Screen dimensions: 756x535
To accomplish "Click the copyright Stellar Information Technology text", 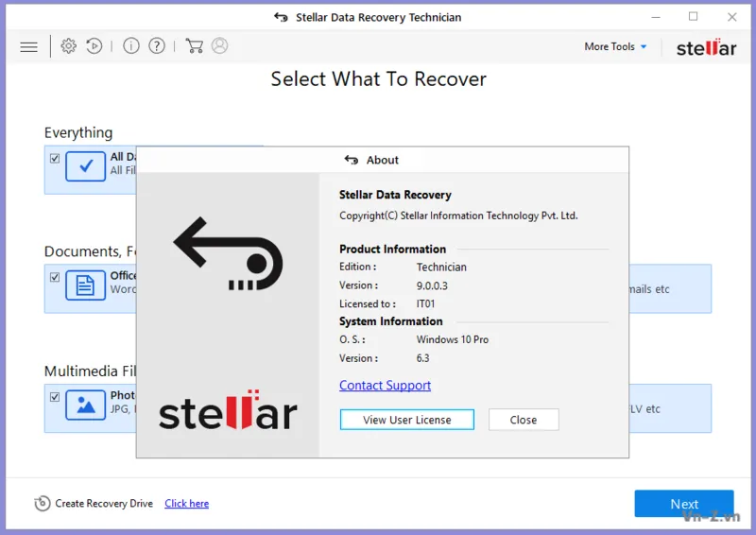I will point(458,216).
